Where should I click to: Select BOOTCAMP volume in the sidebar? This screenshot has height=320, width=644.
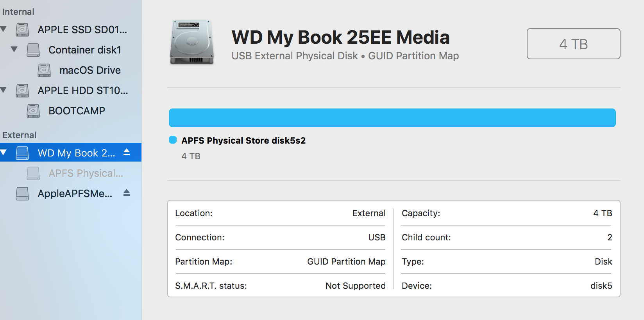coord(77,111)
